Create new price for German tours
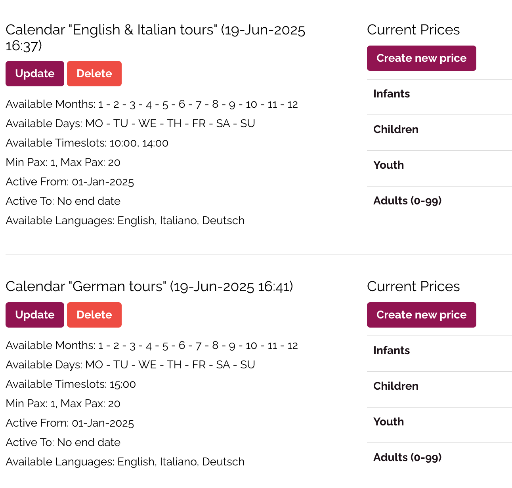512x488 pixels. tap(421, 315)
